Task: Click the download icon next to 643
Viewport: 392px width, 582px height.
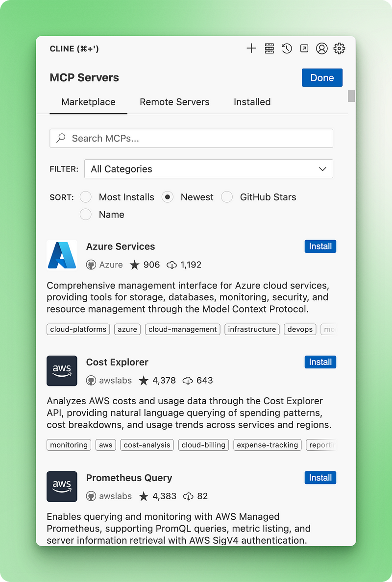Action: pyautogui.click(x=188, y=381)
